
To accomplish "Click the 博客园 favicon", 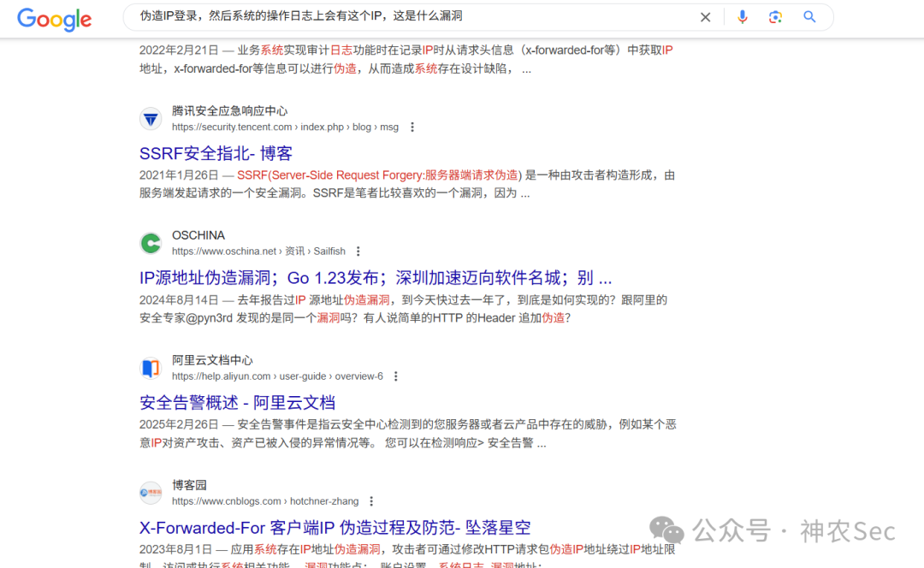I will (151, 493).
